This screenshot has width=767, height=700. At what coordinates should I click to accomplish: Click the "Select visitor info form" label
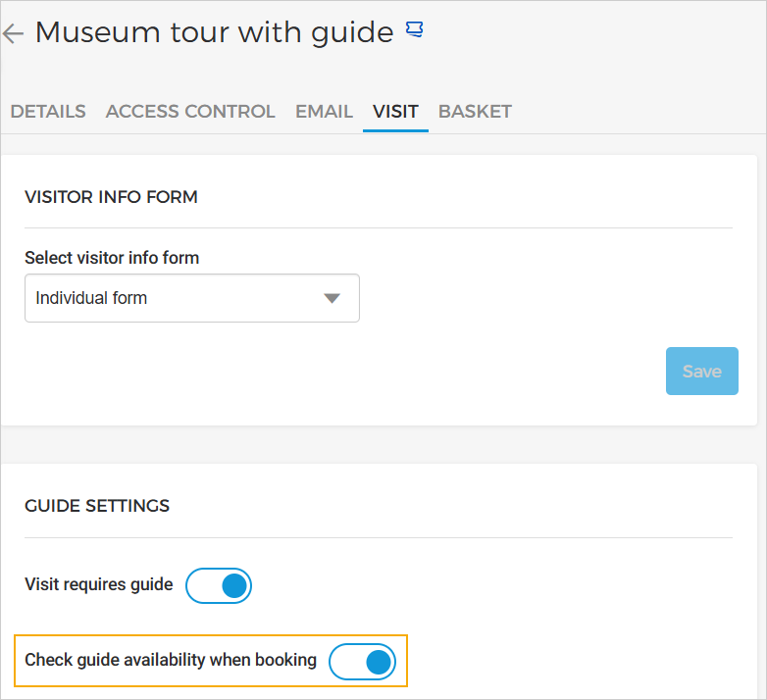point(112,258)
